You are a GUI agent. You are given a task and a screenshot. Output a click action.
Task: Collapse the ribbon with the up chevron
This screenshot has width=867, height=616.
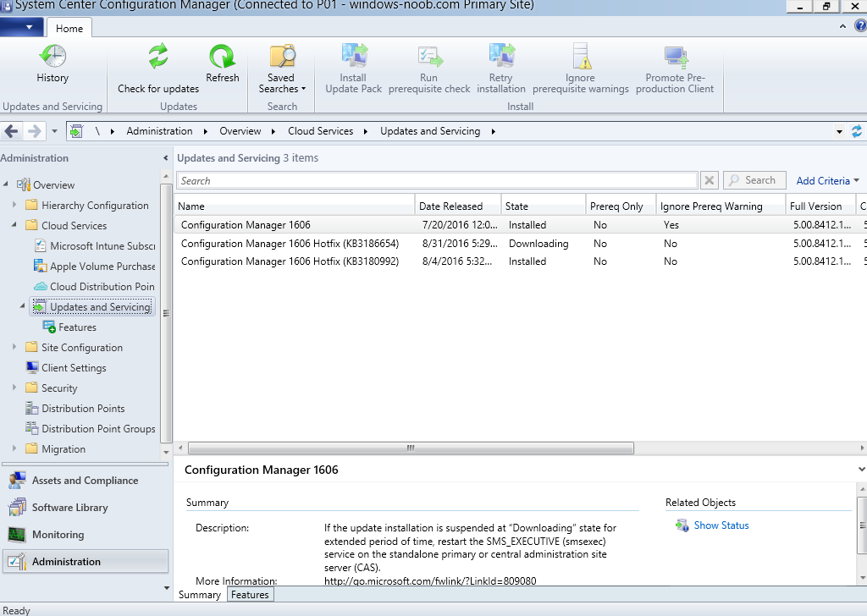click(x=842, y=26)
